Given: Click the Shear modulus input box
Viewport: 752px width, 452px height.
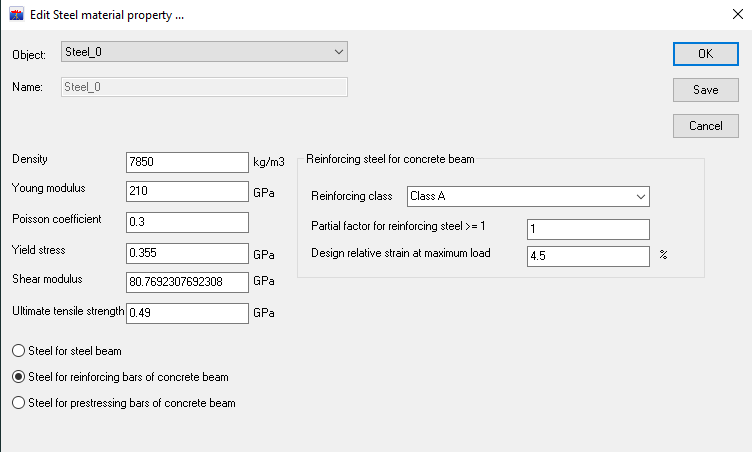Looking at the screenshot, I should [x=187, y=283].
